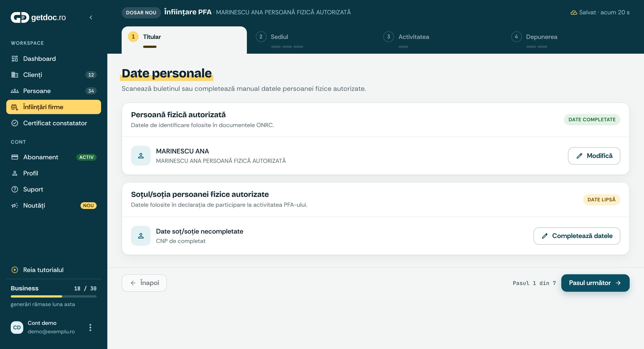Click the NOU badge next to Noutăți
This screenshot has width=644, height=349.
(x=88, y=205)
